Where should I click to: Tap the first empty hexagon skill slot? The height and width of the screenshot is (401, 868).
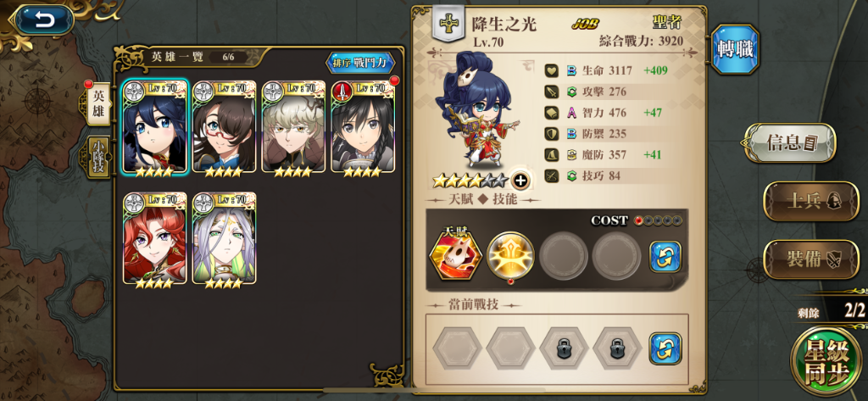(457, 348)
